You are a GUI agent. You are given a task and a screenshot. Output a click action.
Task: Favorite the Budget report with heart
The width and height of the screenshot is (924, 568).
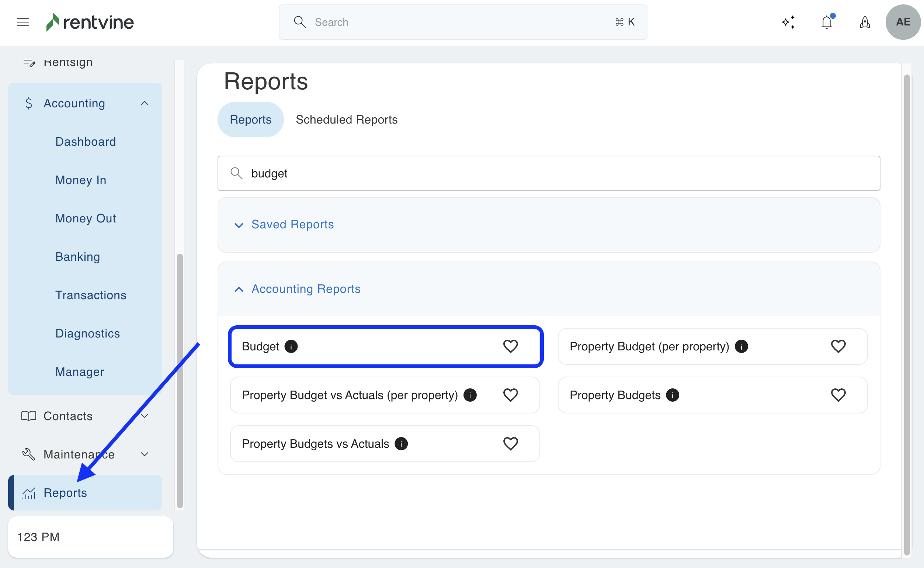tap(510, 346)
